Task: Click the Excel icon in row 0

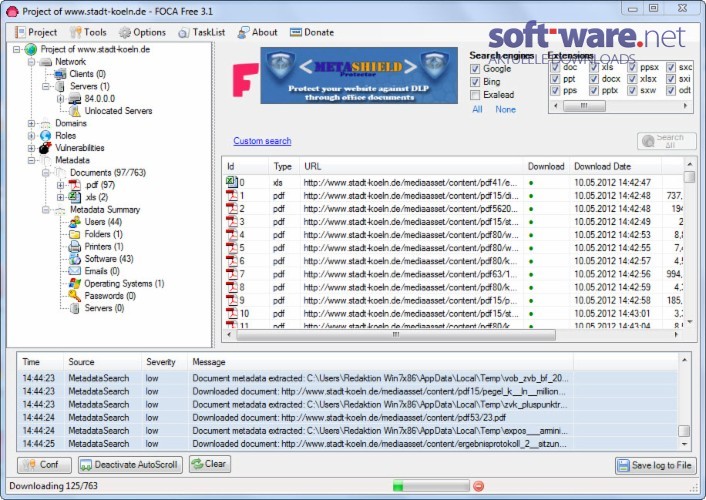Action: point(231,182)
